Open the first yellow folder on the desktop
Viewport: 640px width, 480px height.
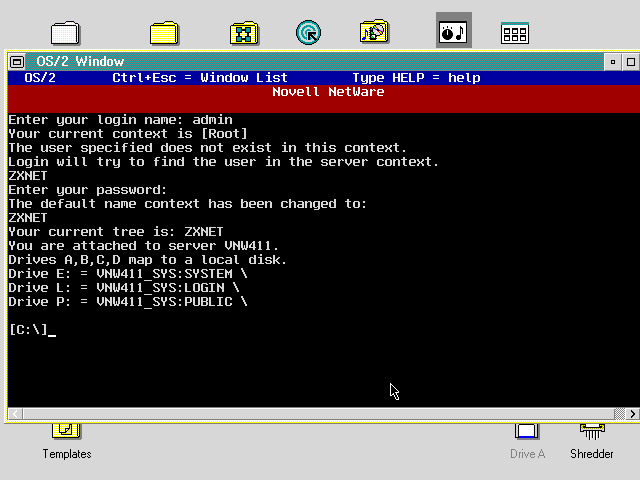click(x=65, y=33)
